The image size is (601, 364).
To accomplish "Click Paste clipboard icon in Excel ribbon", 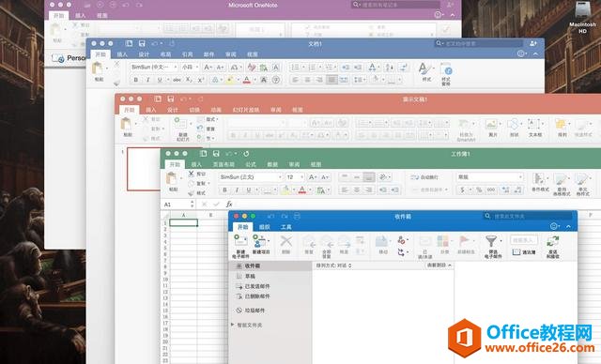I will [x=172, y=178].
